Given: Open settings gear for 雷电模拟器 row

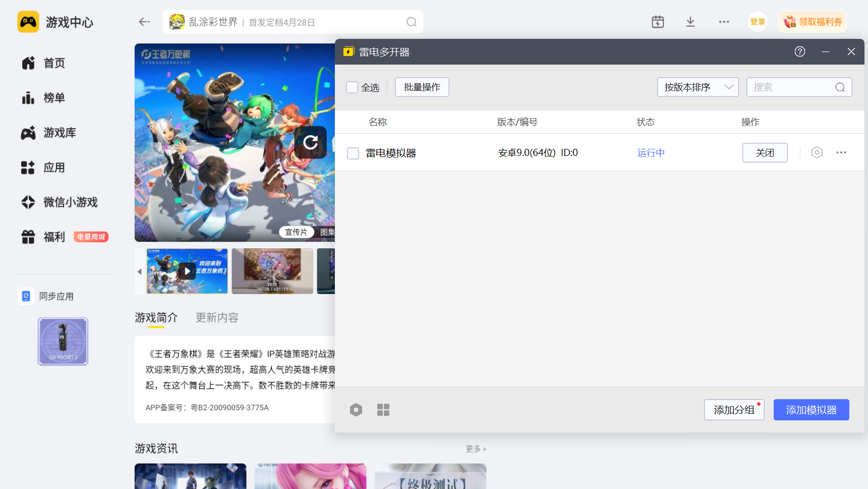Looking at the screenshot, I should coord(817,152).
